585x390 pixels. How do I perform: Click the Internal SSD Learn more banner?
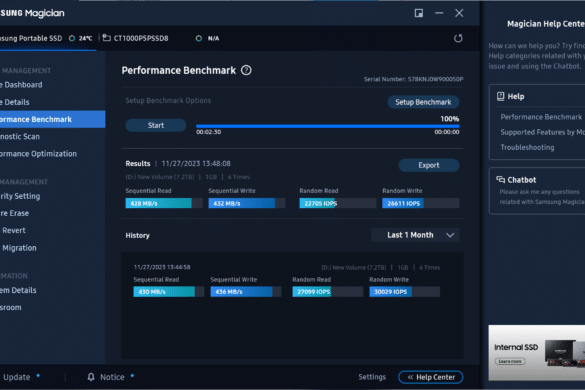(x=536, y=353)
